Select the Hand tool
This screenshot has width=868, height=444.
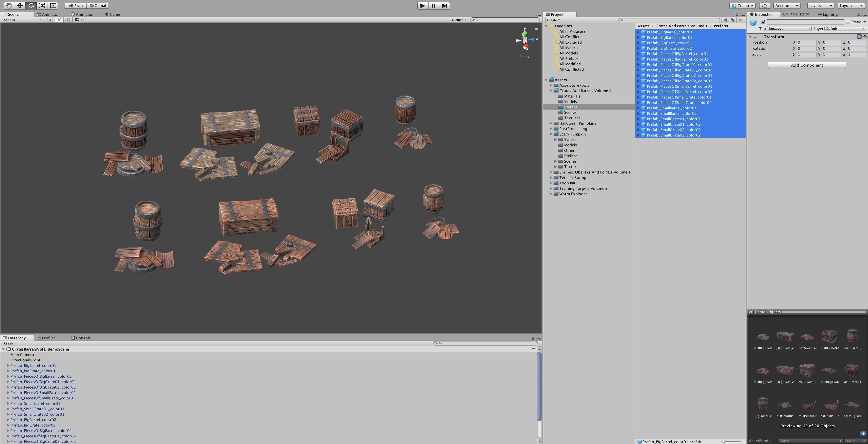point(9,5)
